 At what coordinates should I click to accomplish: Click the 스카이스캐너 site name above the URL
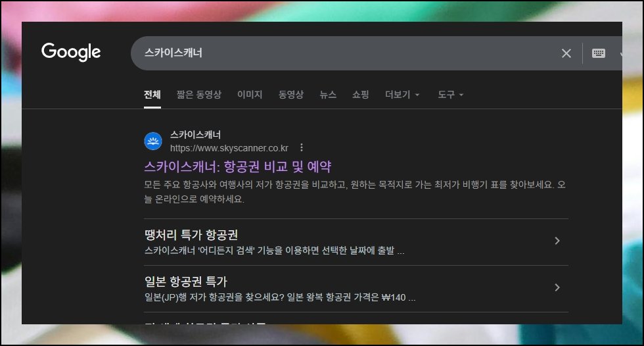[196, 134]
